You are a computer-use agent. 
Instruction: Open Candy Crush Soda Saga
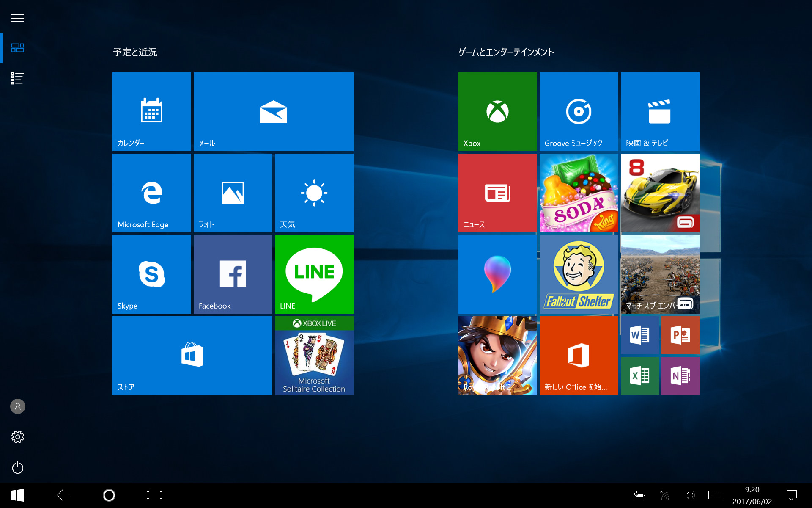pyautogui.click(x=578, y=193)
